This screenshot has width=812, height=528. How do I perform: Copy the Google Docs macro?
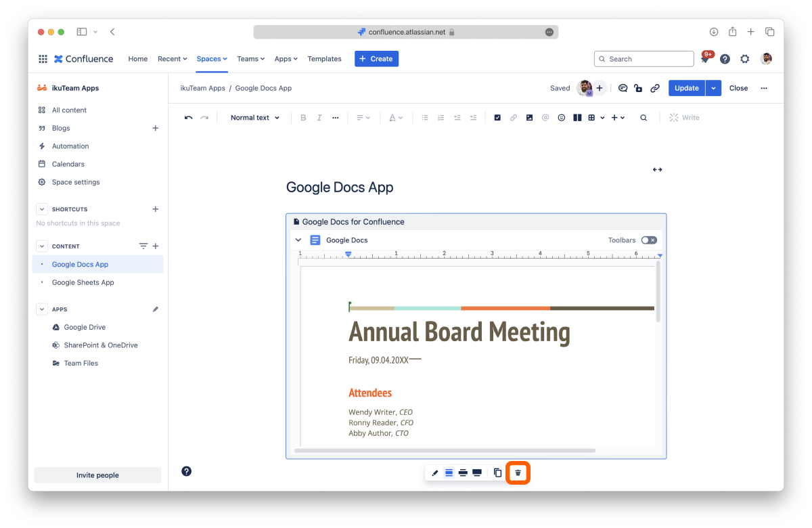coord(497,472)
